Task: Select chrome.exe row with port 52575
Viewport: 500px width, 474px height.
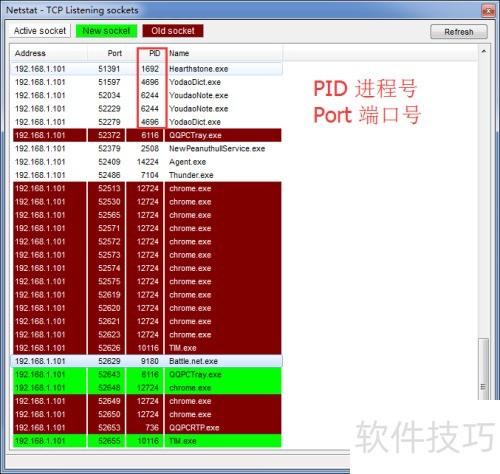Action: tap(147, 281)
